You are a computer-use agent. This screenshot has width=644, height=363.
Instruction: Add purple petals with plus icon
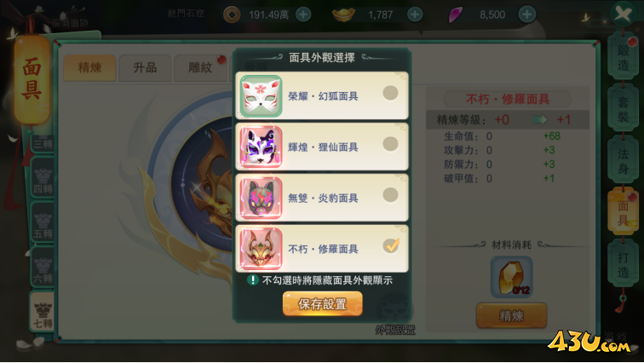coord(527,14)
